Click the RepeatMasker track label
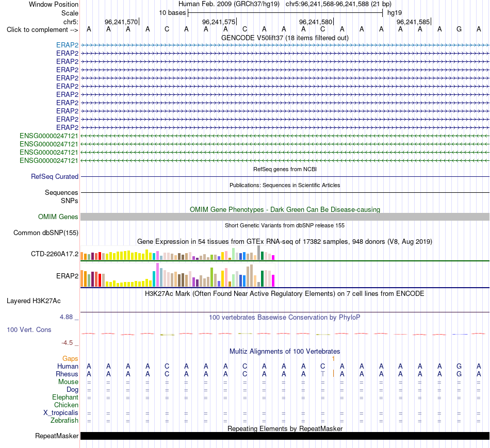Image resolution: width=490 pixels, height=448 pixels. [57, 436]
